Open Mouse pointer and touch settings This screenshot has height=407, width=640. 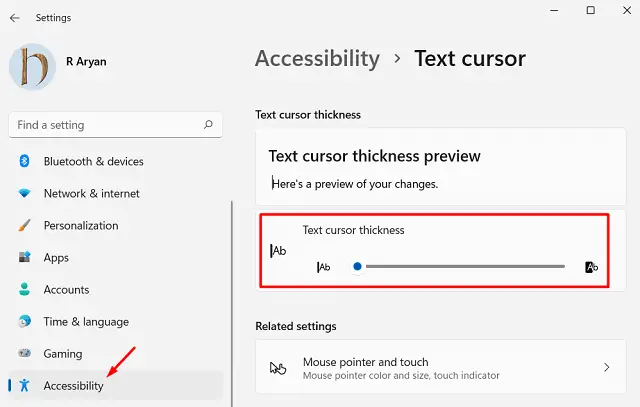pyautogui.click(x=441, y=367)
